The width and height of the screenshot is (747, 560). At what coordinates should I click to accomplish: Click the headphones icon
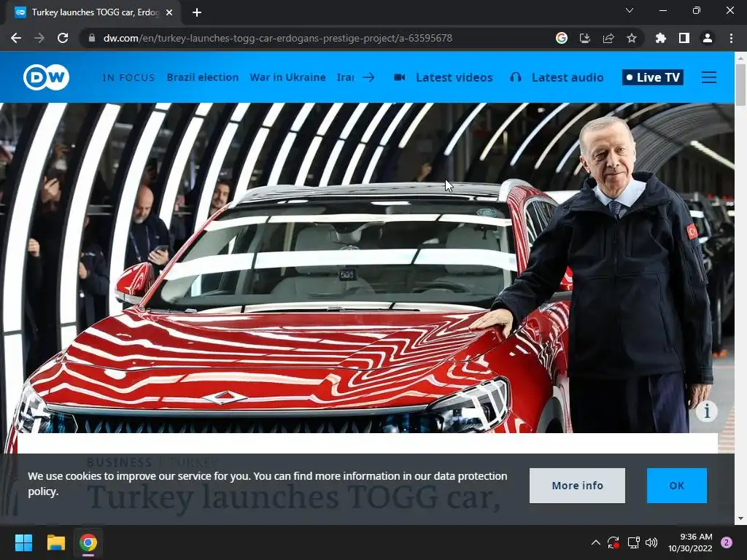pos(516,77)
